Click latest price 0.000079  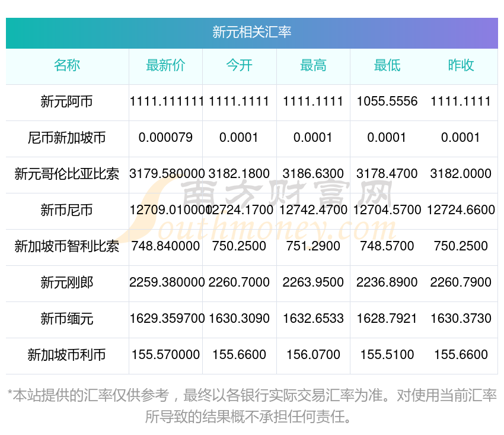pyautogui.click(x=165, y=138)
